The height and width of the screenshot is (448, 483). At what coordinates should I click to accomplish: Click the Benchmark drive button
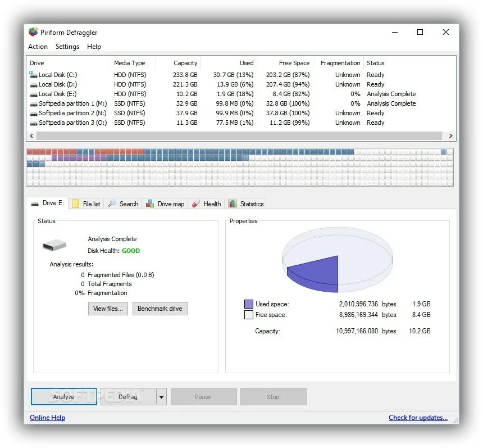coord(160,309)
